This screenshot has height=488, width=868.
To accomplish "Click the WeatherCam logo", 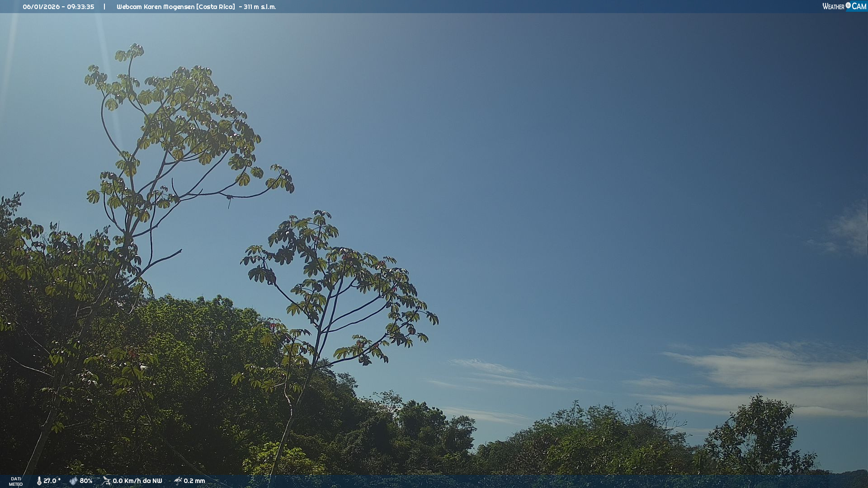I will tap(844, 6).
